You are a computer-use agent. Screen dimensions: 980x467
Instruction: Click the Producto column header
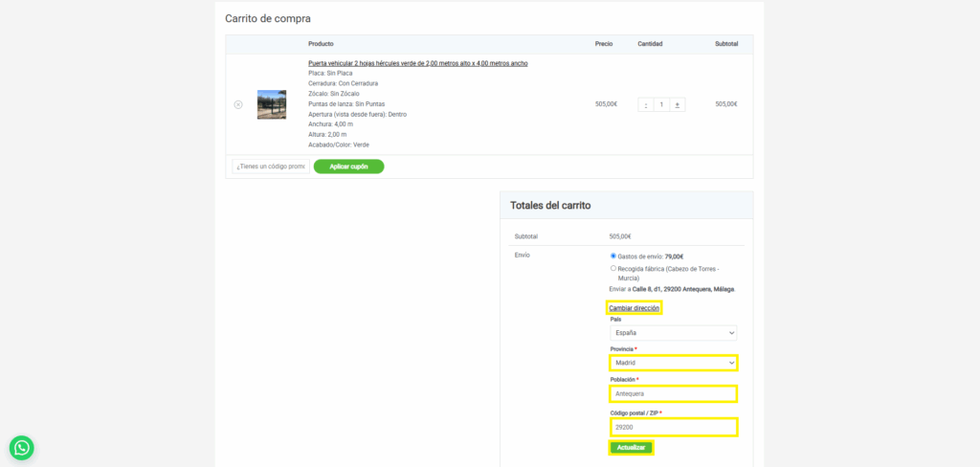(x=321, y=44)
